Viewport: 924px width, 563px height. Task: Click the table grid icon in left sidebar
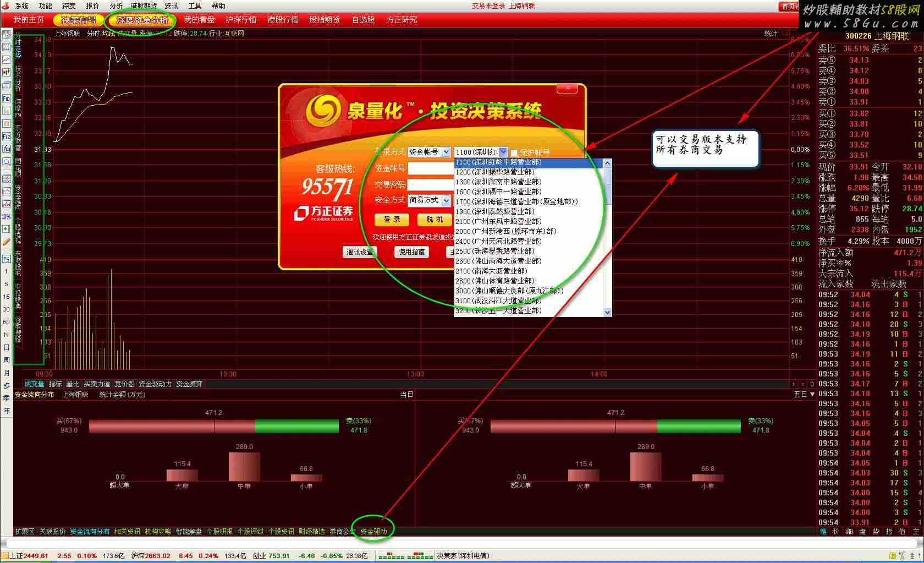[x=6, y=47]
